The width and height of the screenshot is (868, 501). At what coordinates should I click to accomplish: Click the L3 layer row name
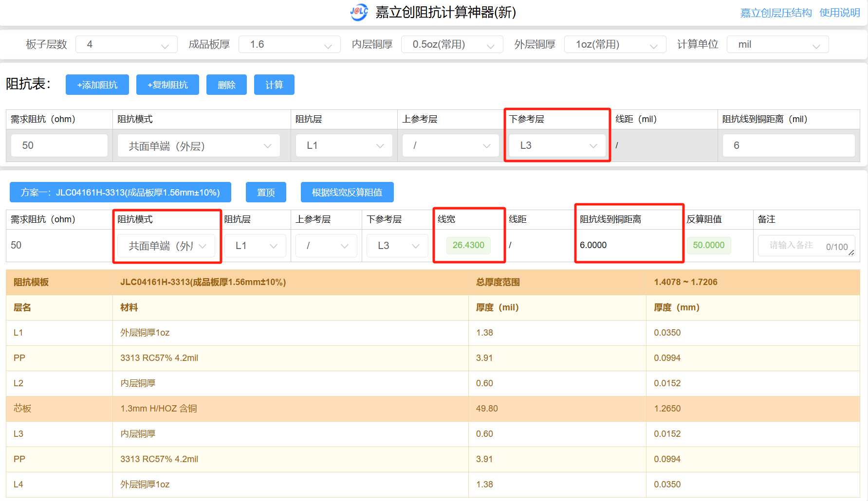[18, 434]
